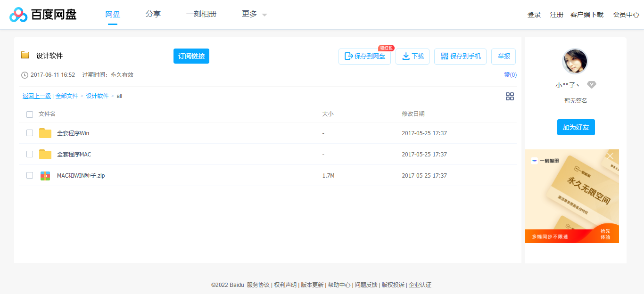Select the 保存到手机 save-to-phone icon
The image size is (644, 294).
point(444,56)
